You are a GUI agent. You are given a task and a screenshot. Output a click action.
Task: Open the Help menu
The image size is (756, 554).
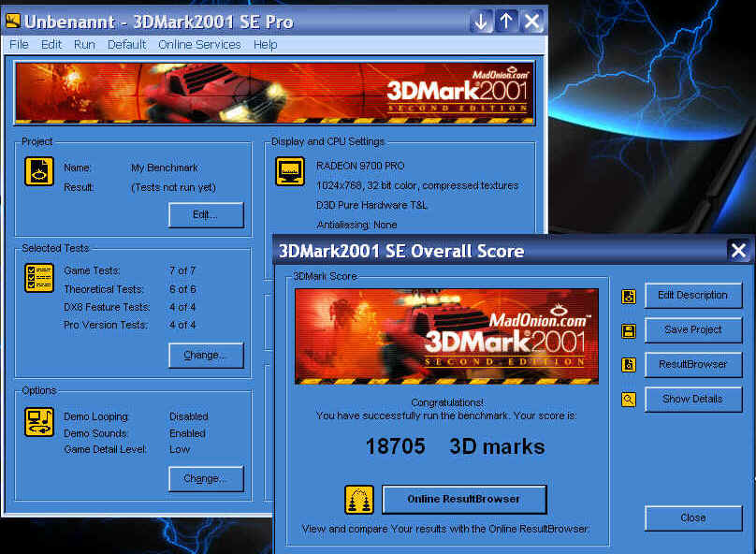coord(265,44)
